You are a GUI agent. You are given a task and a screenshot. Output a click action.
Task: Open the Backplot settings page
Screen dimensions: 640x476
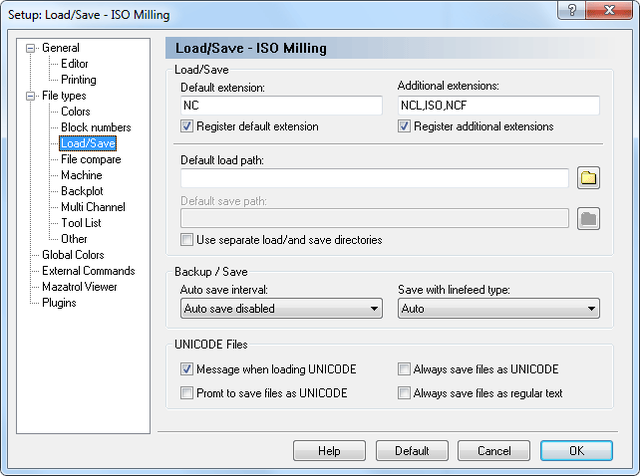pyautogui.click(x=82, y=191)
